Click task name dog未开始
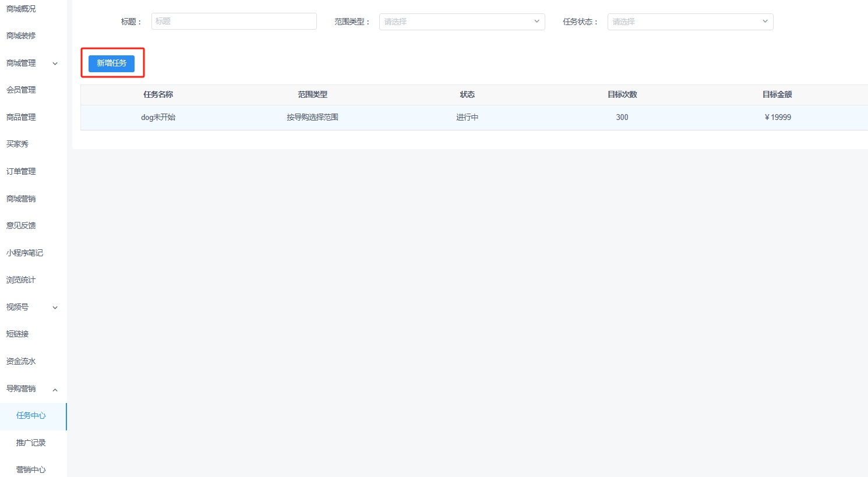Viewport: 868px width, 477px height. pos(158,117)
